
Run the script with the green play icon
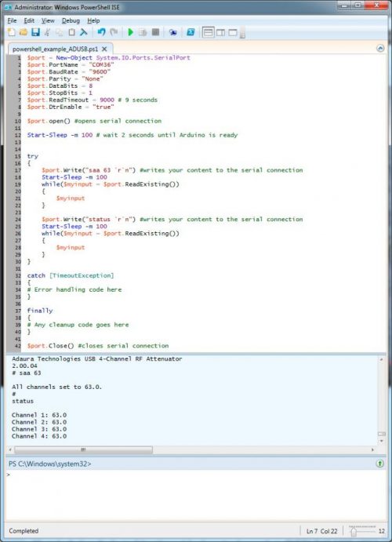coord(131,32)
